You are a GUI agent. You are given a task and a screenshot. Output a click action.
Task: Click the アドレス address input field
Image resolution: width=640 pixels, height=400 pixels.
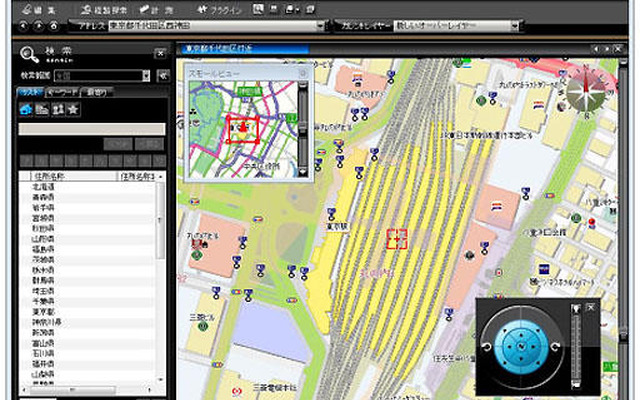pyautogui.click(x=212, y=26)
